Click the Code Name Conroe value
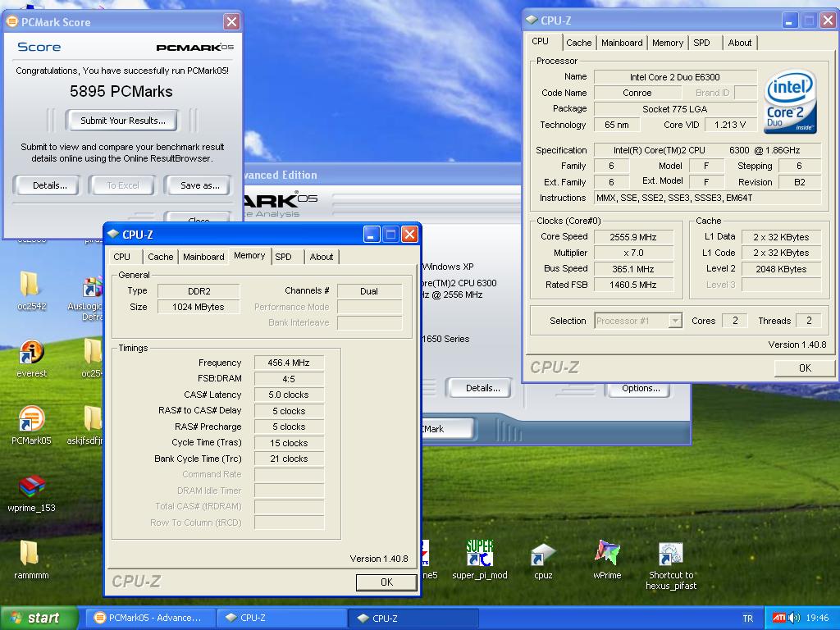840x630 pixels. click(637, 93)
